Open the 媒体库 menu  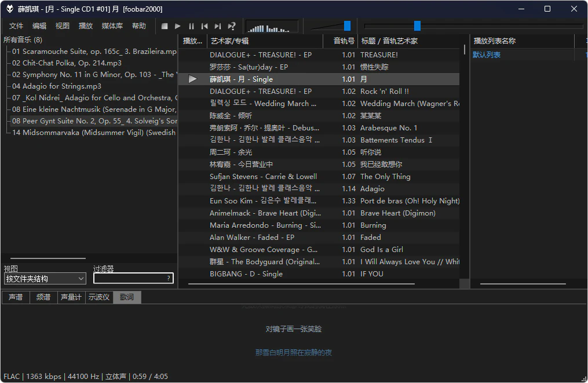coord(112,26)
